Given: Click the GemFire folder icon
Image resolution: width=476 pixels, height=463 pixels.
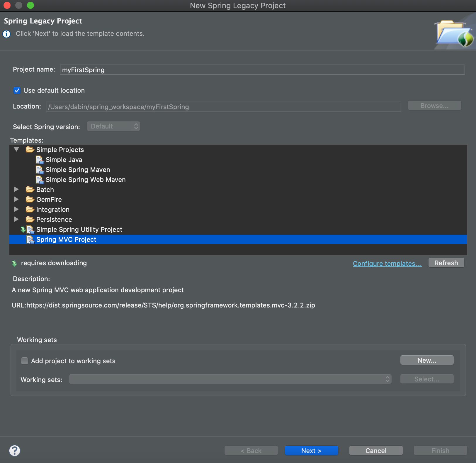Looking at the screenshot, I should (30, 200).
